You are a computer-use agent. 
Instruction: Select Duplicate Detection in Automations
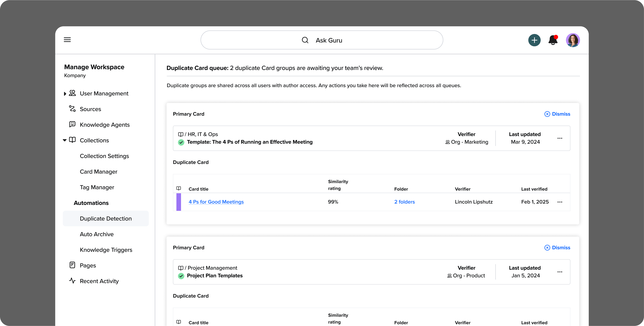coord(106,219)
